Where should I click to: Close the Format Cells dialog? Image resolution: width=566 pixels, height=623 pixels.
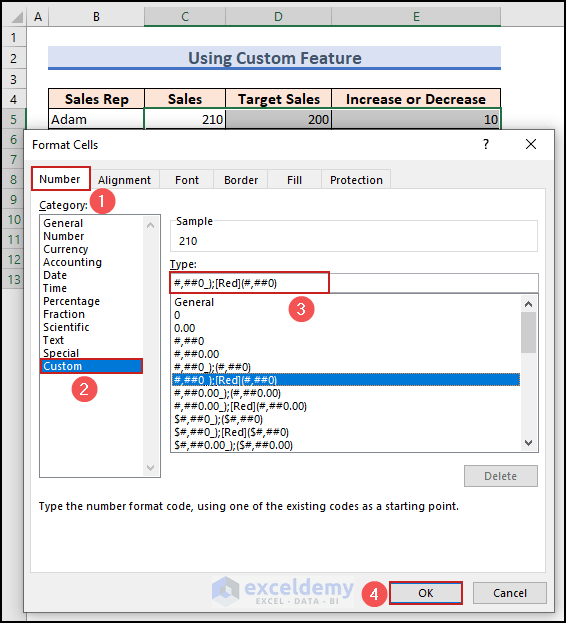pos(531,144)
